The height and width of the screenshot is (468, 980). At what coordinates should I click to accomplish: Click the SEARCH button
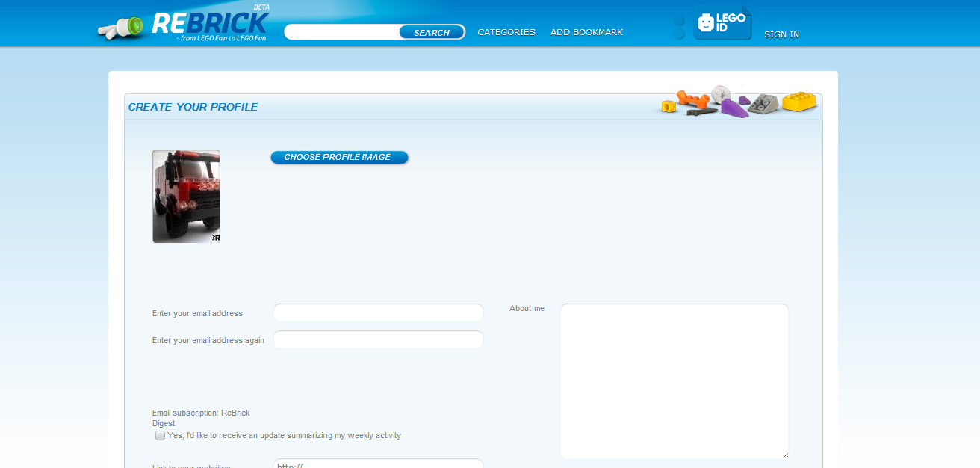coord(432,32)
